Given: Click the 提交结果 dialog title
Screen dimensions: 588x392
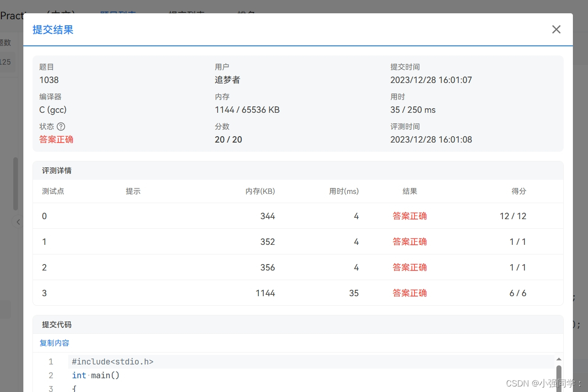Looking at the screenshot, I should pyautogui.click(x=53, y=30).
